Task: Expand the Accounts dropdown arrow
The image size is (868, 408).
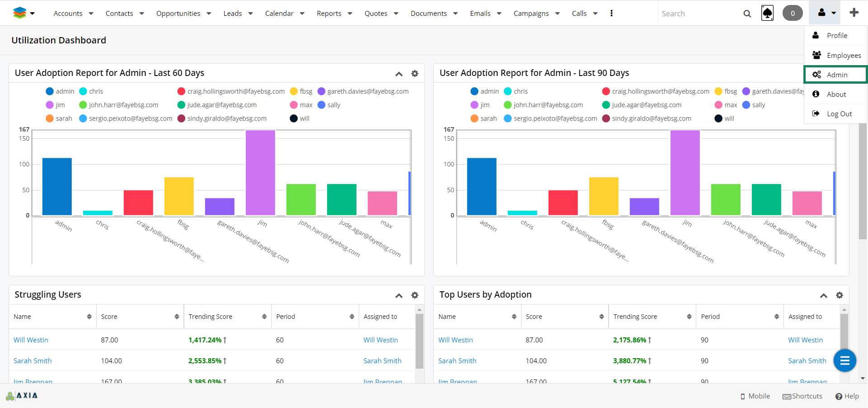Action: [91, 14]
